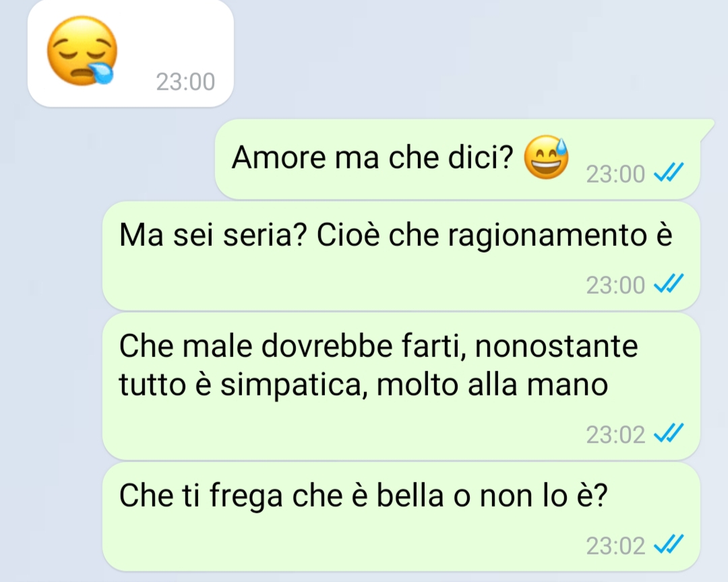The width and height of the screenshot is (728, 582).
Task: Click 23:00 timestamp under 'Ma sei seria?'
Action: point(615,285)
